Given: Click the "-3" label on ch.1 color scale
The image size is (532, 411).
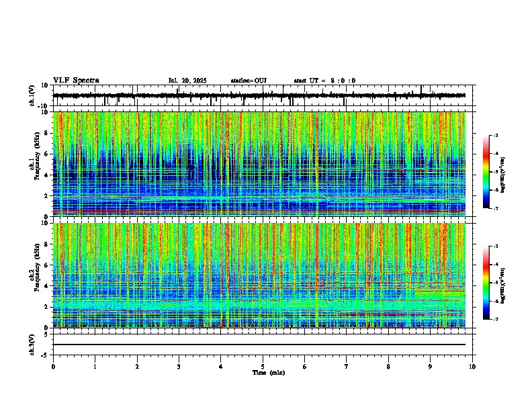Looking at the screenshot, I should coord(495,136).
